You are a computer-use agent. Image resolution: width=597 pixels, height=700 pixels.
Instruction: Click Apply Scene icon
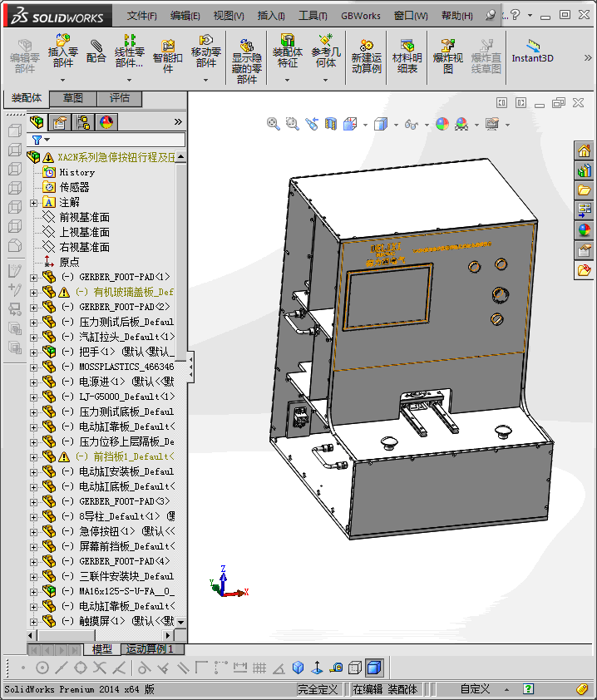[x=461, y=124]
